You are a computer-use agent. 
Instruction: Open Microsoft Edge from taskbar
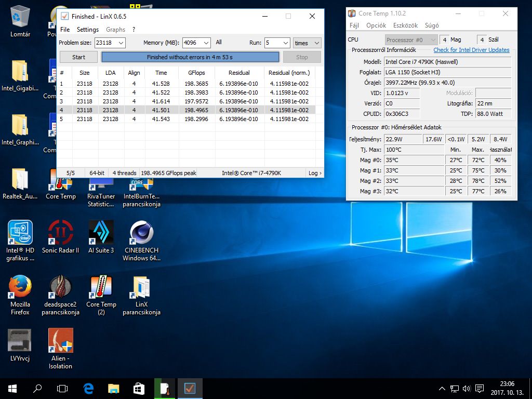88,388
